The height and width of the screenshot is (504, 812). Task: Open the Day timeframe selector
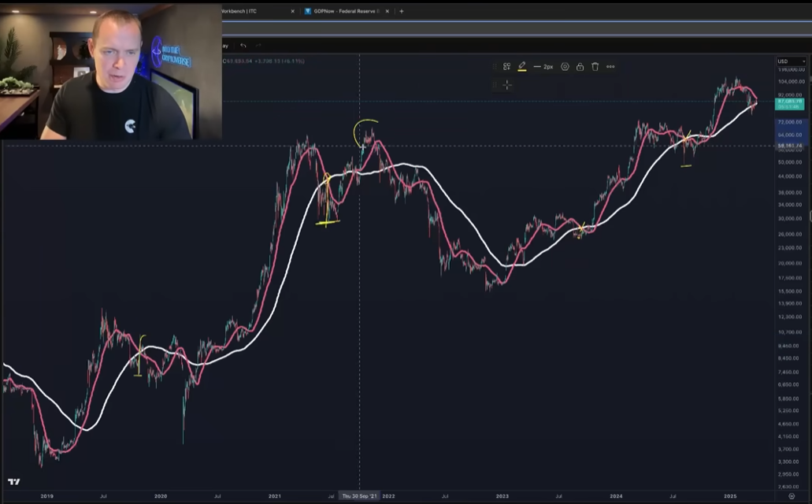coord(224,46)
